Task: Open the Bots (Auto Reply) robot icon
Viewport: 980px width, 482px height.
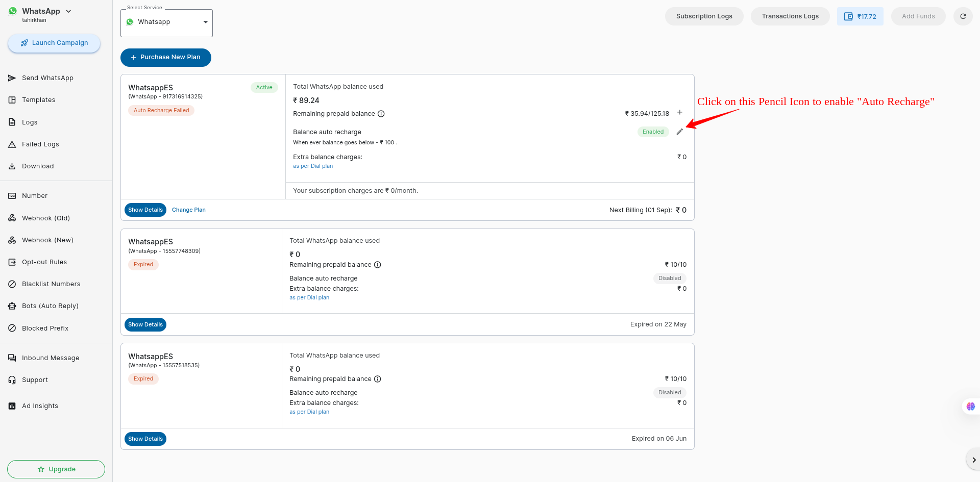Action: [x=12, y=306]
